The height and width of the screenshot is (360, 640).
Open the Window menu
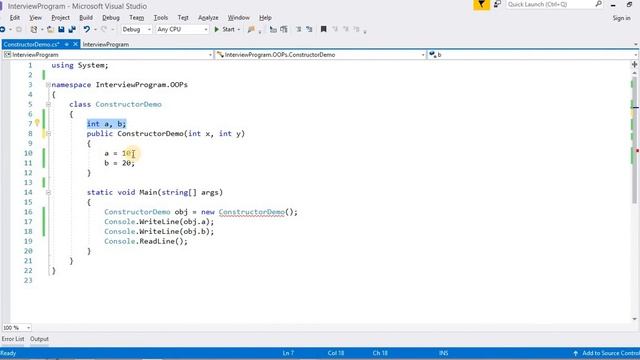click(x=238, y=18)
